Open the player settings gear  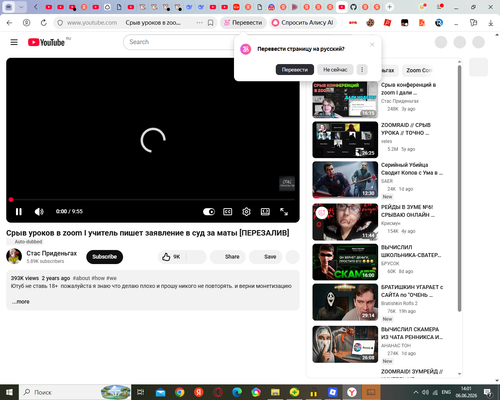click(246, 212)
